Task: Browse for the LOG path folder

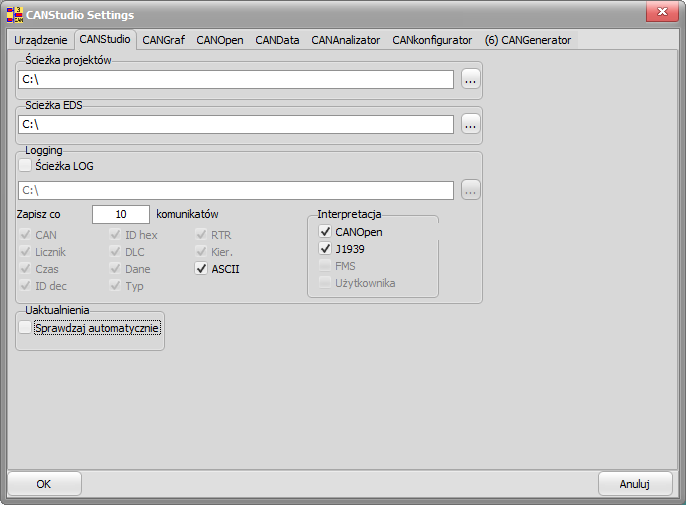Action: tap(471, 190)
